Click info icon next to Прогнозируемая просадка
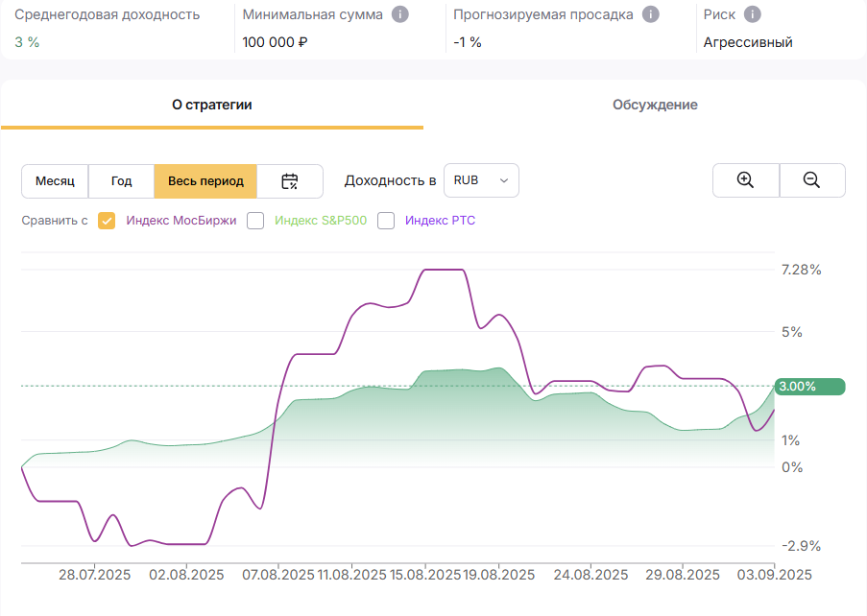This screenshot has height=616, width=867. (651, 14)
